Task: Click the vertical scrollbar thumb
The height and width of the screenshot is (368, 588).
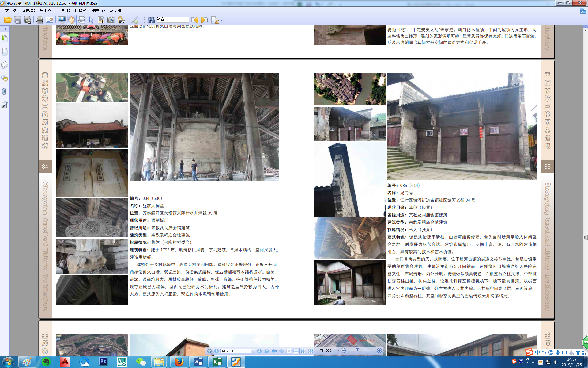Action: pyautogui.click(x=585, y=237)
